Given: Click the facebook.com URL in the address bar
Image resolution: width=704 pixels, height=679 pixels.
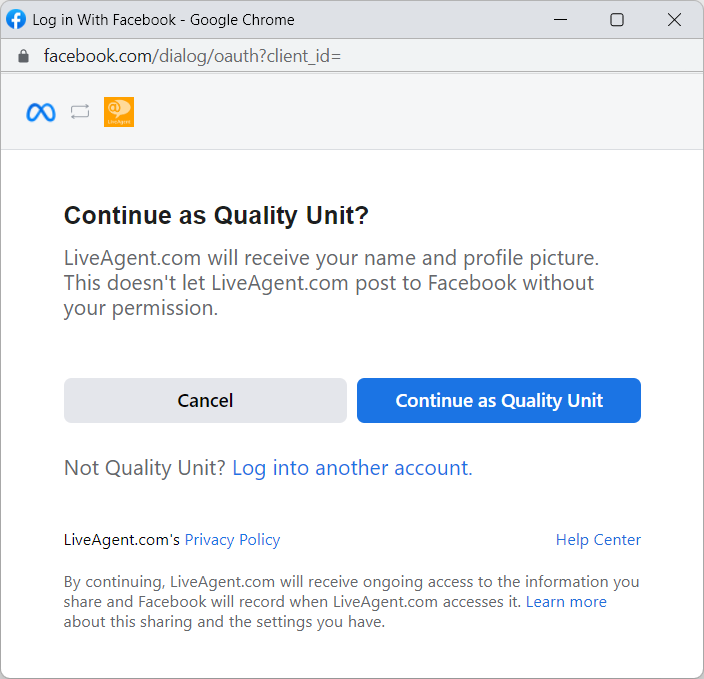Looking at the screenshot, I should click(x=192, y=56).
